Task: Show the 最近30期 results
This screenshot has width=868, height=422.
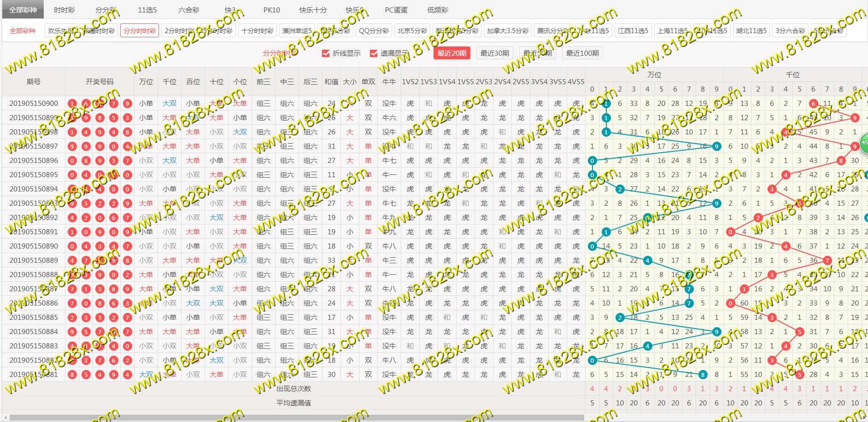Action: click(494, 53)
